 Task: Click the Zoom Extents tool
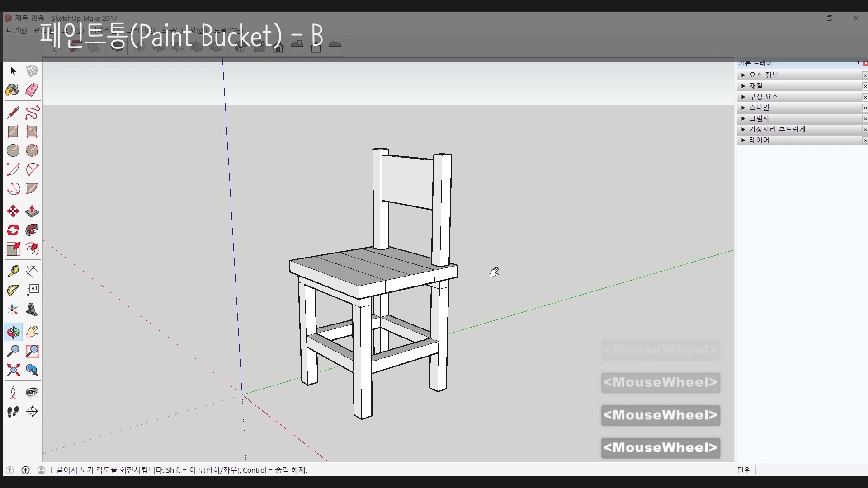tap(13, 371)
